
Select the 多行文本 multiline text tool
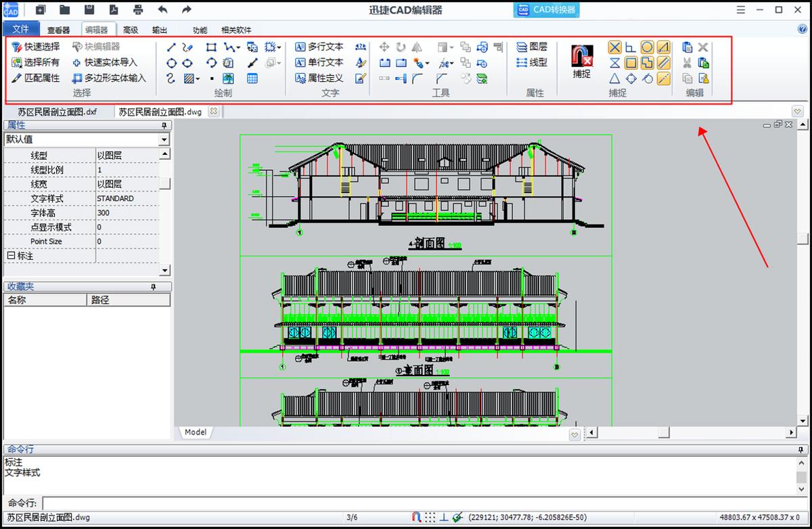[x=319, y=47]
